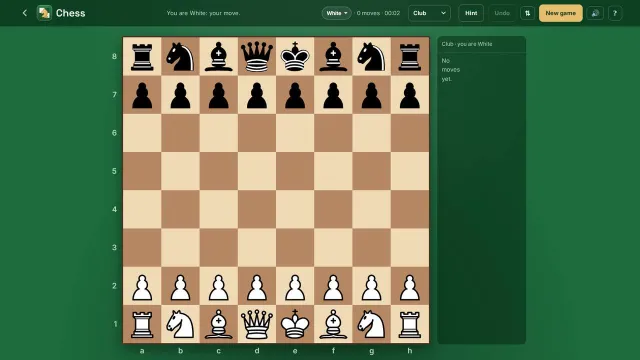The height and width of the screenshot is (360, 640).
Task: Click the 'No moves yet.' text
Action: pos(451,70)
